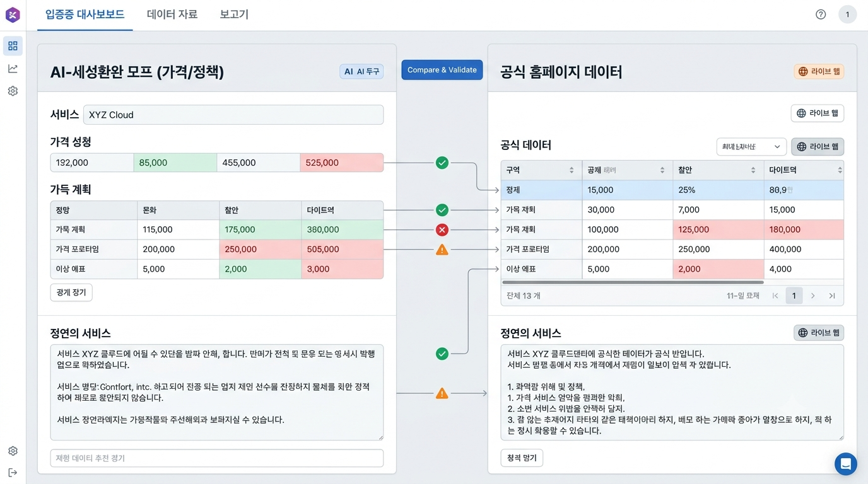Click the orange 라이브 웹 badge
Screen dimensions: 868x484
(819, 72)
